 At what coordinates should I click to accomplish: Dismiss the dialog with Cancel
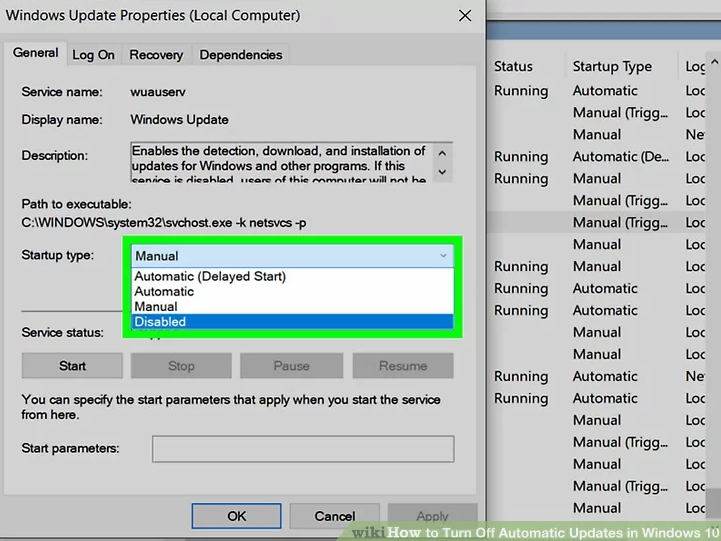334,516
